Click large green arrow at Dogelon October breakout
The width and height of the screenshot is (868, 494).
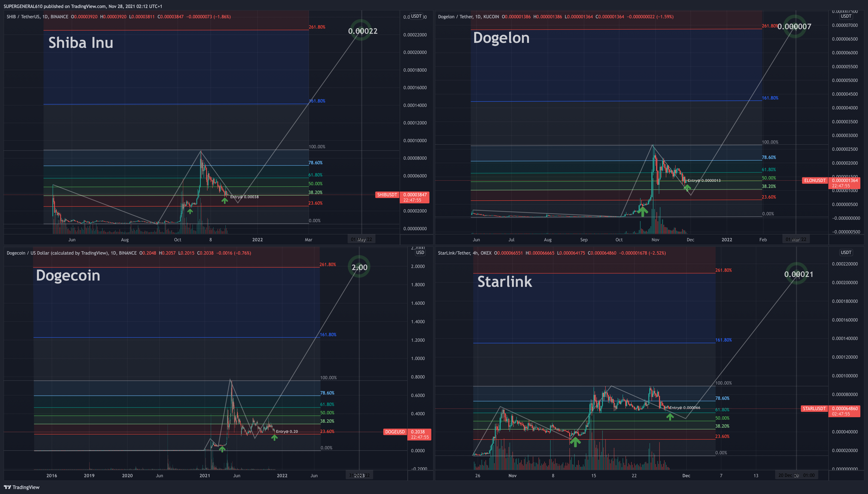642,211
